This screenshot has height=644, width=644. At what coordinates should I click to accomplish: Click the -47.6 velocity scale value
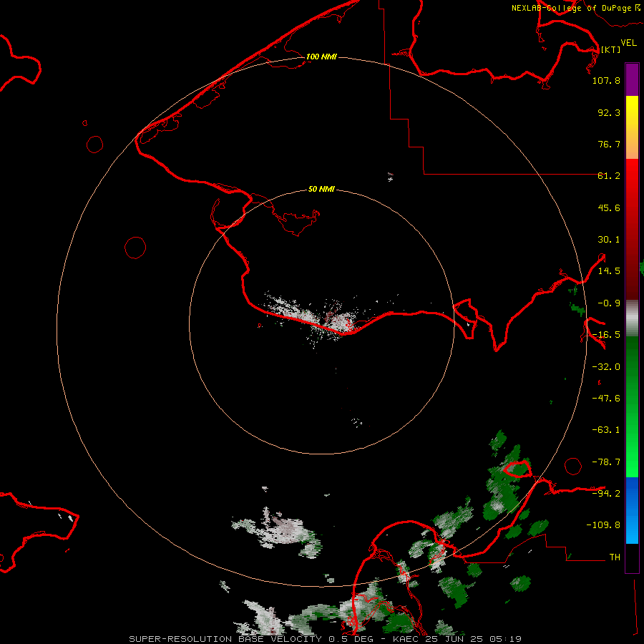pyautogui.click(x=606, y=399)
